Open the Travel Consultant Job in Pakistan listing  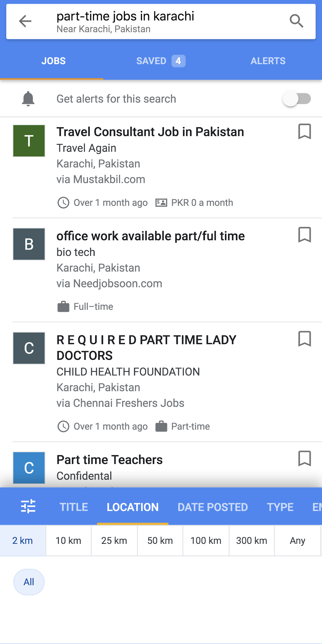pos(150,132)
